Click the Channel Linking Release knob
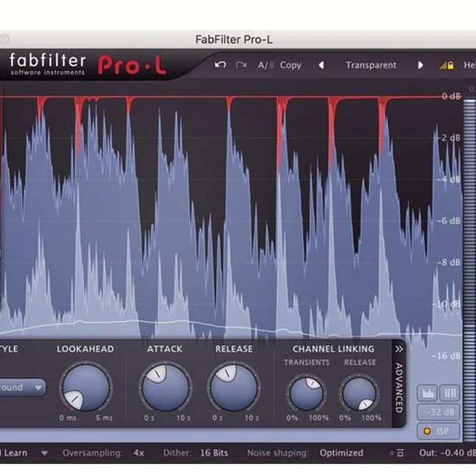The image size is (476, 476). click(x=359, y=394)
